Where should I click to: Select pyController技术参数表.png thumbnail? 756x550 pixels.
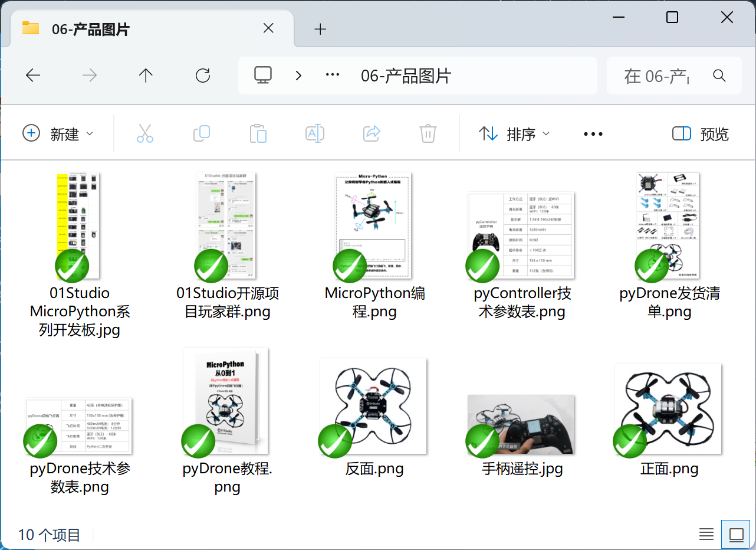pos(521,235)
